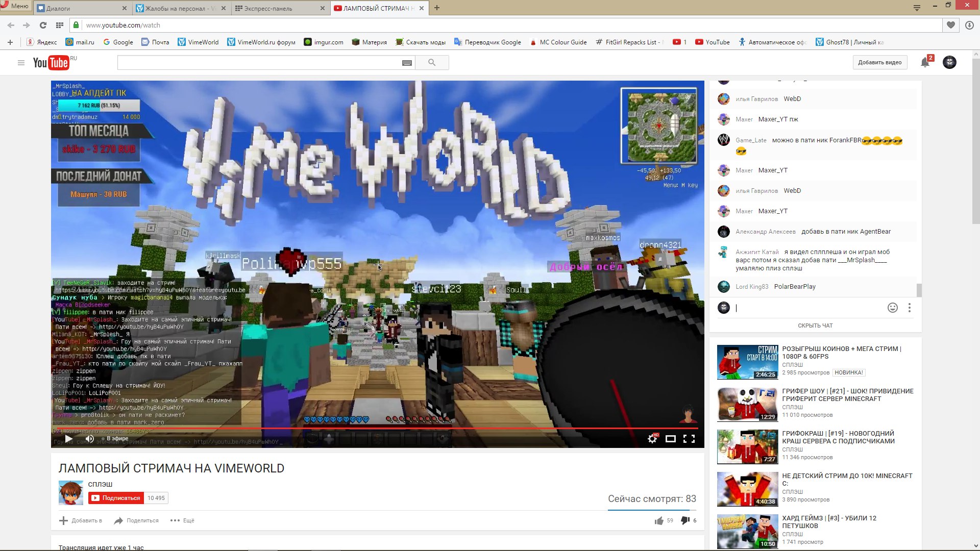Reload the current page
The image size is (980, 551).
[x=43, y=25]
